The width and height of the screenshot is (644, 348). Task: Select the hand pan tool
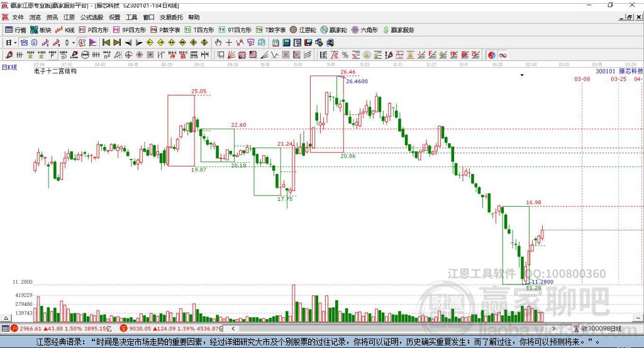(218, 43)
